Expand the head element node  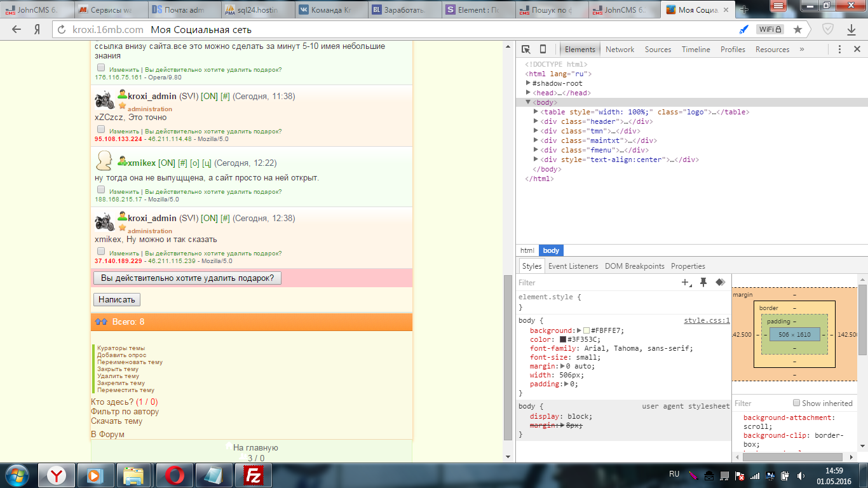pos(528,93)
